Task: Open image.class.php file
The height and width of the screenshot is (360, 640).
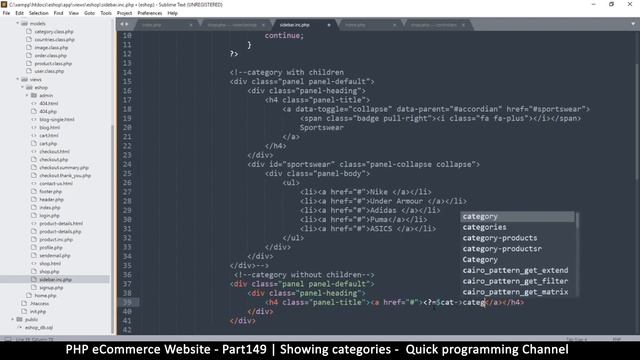Action: (51, 47)
